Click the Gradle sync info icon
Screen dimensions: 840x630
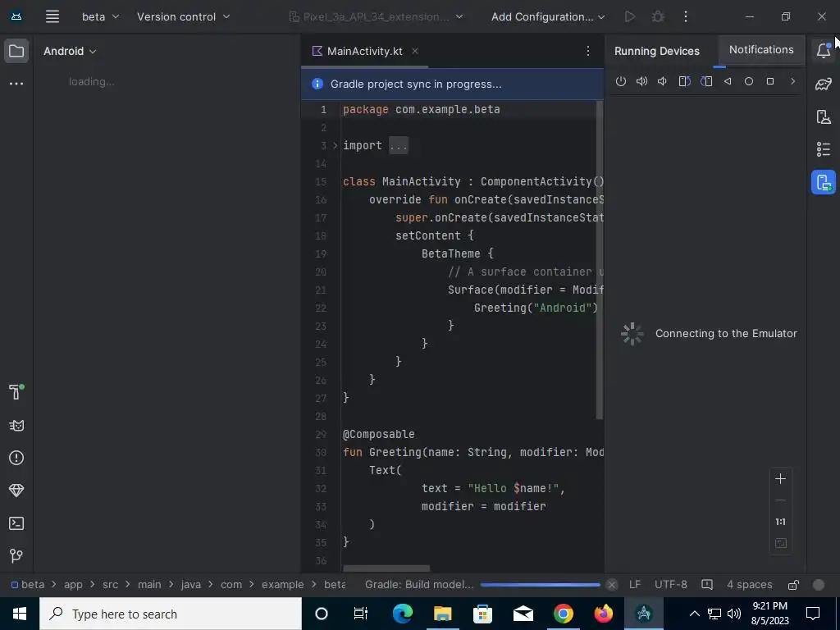pyautogui.click(x=317, y=84)
